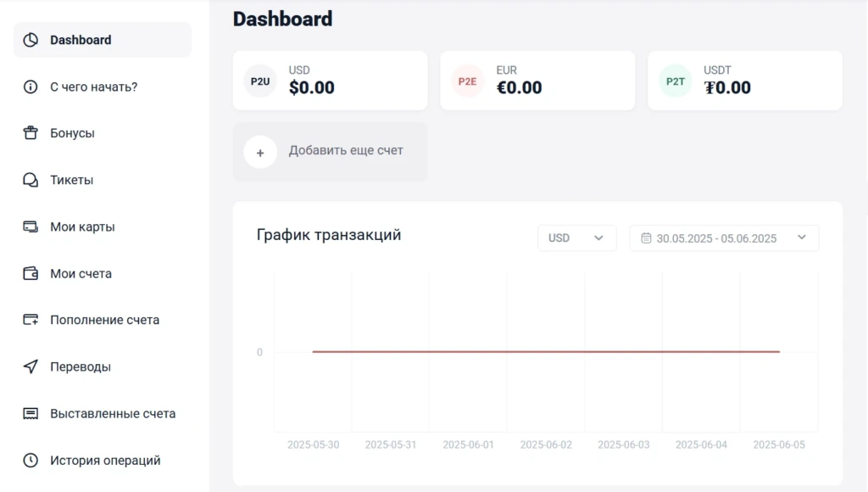The height and width of the screenshot is (492, 868).
Task: Expand the date range 30.05.2025 - 05.06.2025
Action: click(x=724, y=238)
